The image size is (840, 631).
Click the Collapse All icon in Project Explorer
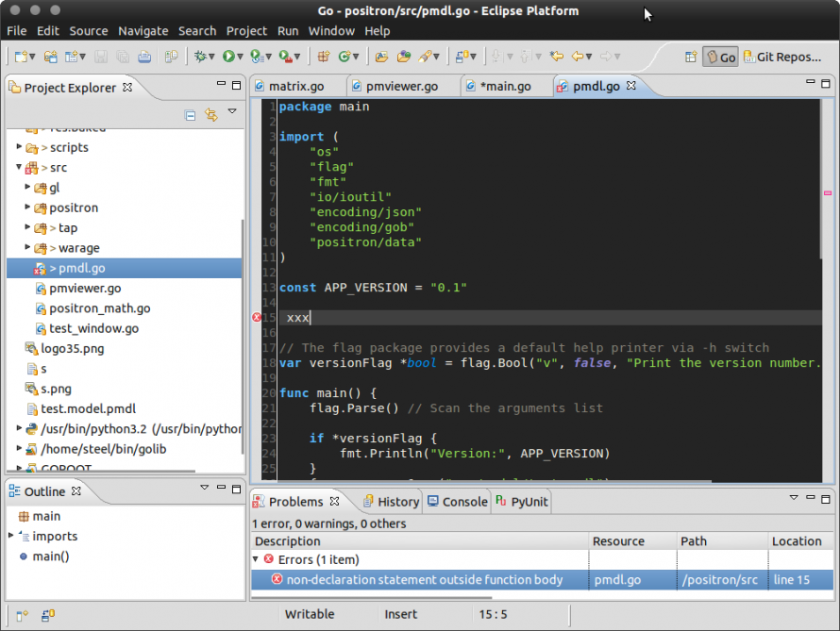(190, 115)
